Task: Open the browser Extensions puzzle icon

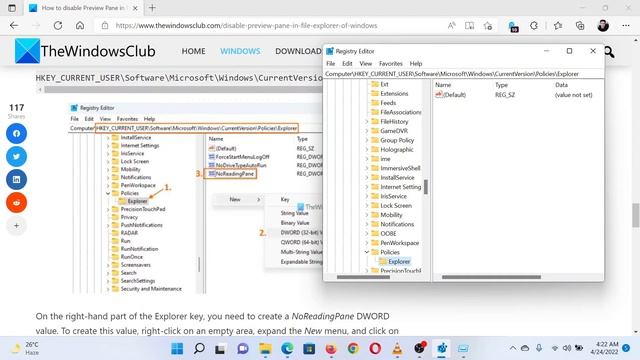Action: pos(534,25)
